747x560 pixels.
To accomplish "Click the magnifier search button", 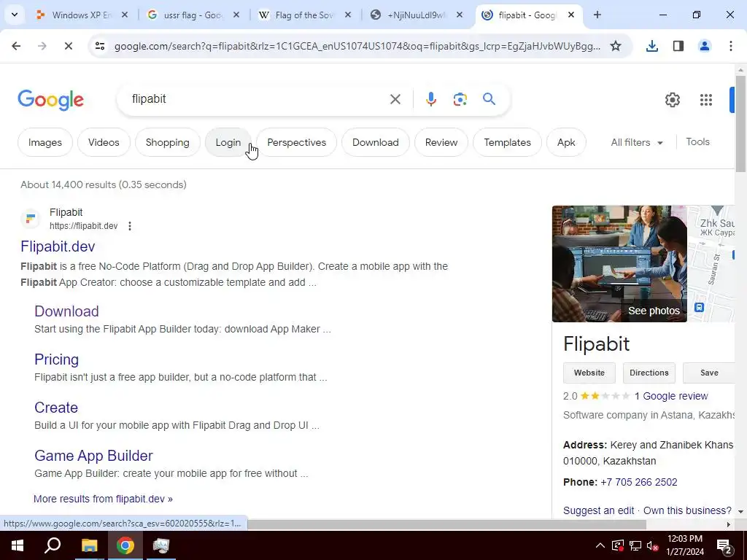I will [x=489, y=99].
